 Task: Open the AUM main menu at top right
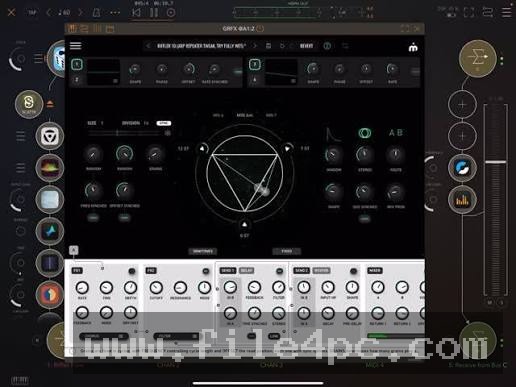pyautogui.click(x=507, y=12)
